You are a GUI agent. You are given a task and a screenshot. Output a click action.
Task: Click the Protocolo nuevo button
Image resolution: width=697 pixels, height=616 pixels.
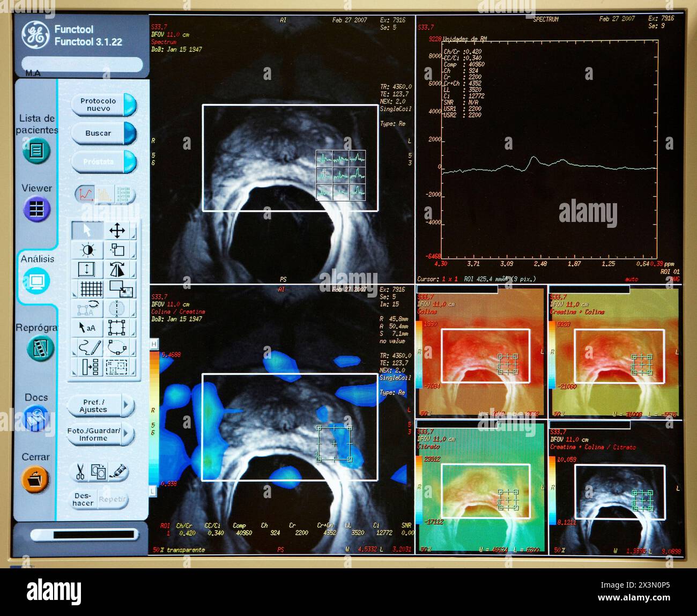[x=104, y=105]
